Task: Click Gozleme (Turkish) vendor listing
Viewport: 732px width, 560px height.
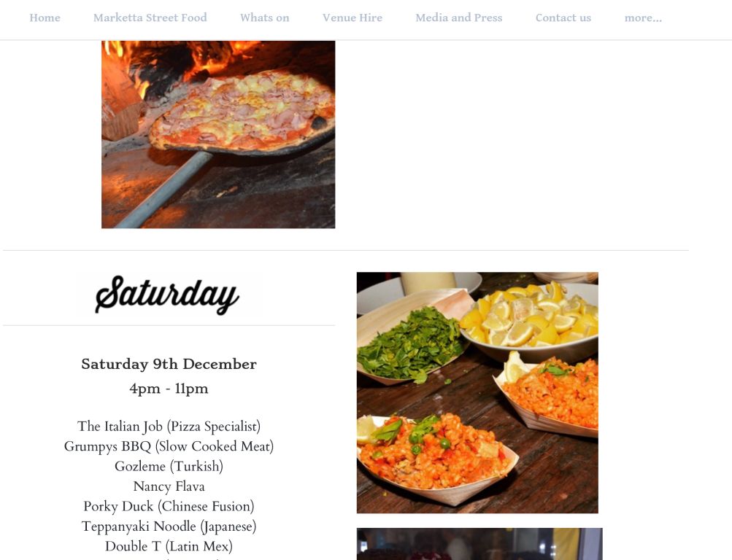Action: coord(169,466)
